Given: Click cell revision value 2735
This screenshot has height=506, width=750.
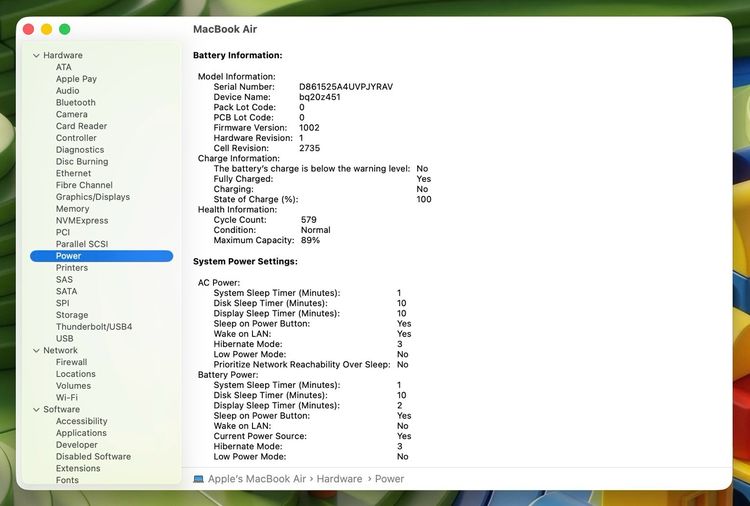Looking at the screenshot, I should click(309, 148).
